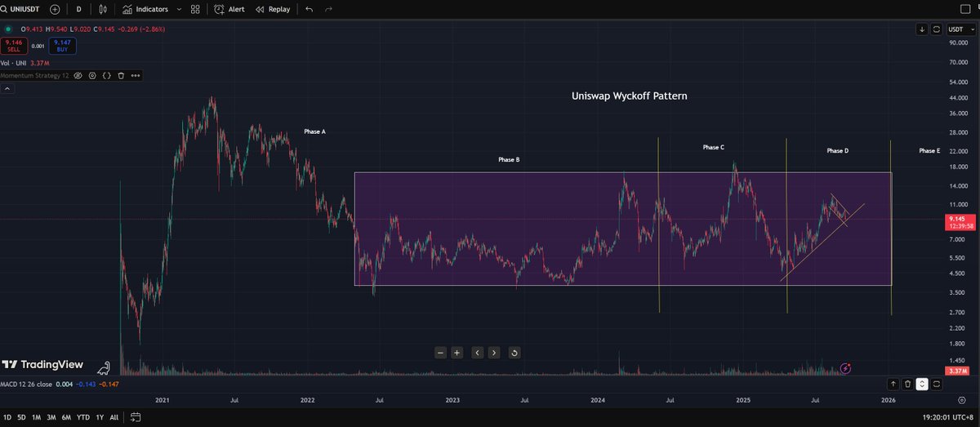Image resolution: width=980 pixels, height=427 pixels.
Task: Zoom in chart with plus button
Action: pyautogui.click(x=457, y=353)
